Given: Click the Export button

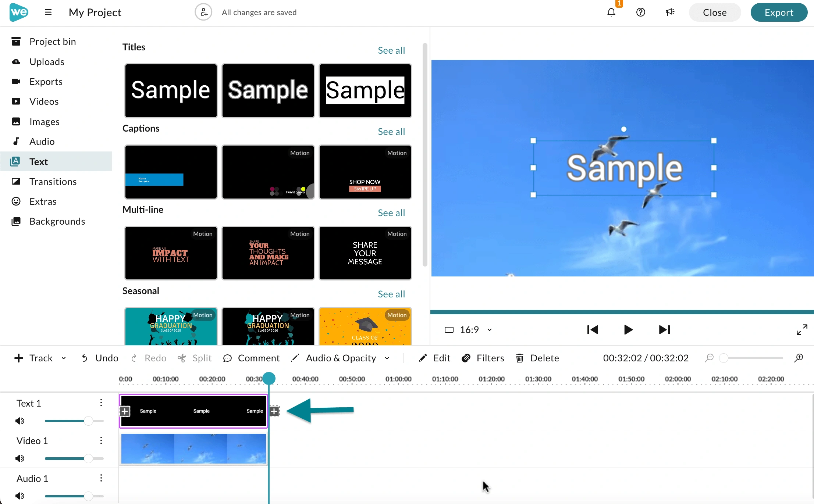Looking at the screenshot, I should coord(779,12).
